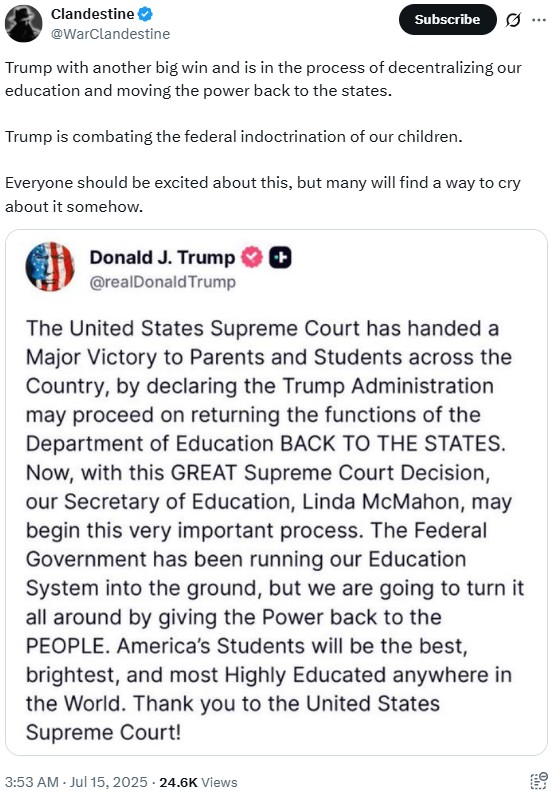The width and height of the screenshot is (551, 794).
Task: Click the black plus badge beside Trump's name
Action: pyautogui.click(x=280, y=257)
